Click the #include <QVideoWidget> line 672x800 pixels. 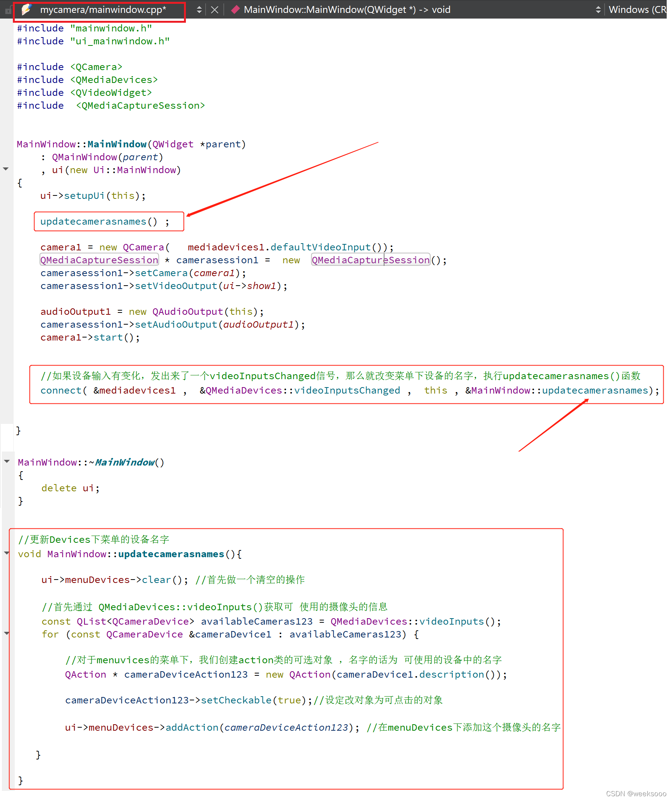(x=84, y=93)
